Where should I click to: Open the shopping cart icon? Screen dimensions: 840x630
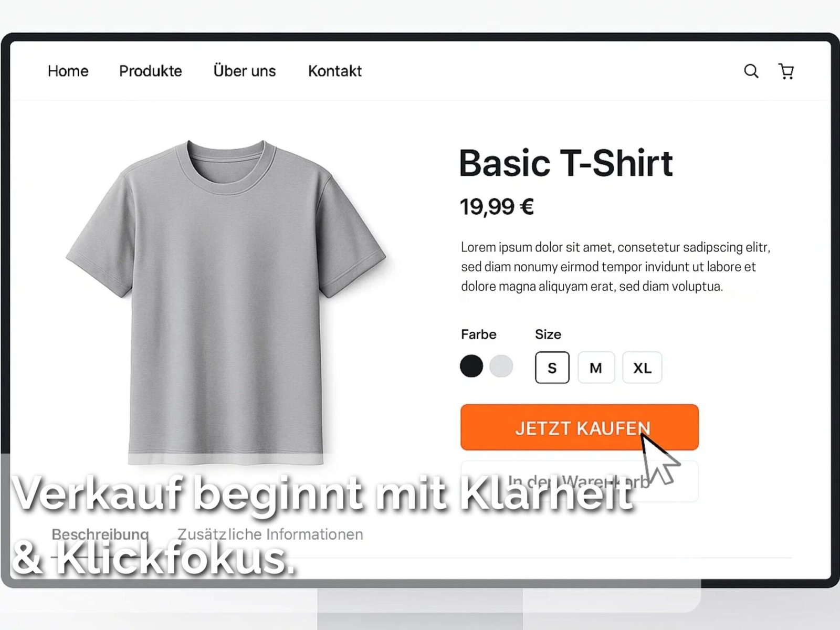786,71
